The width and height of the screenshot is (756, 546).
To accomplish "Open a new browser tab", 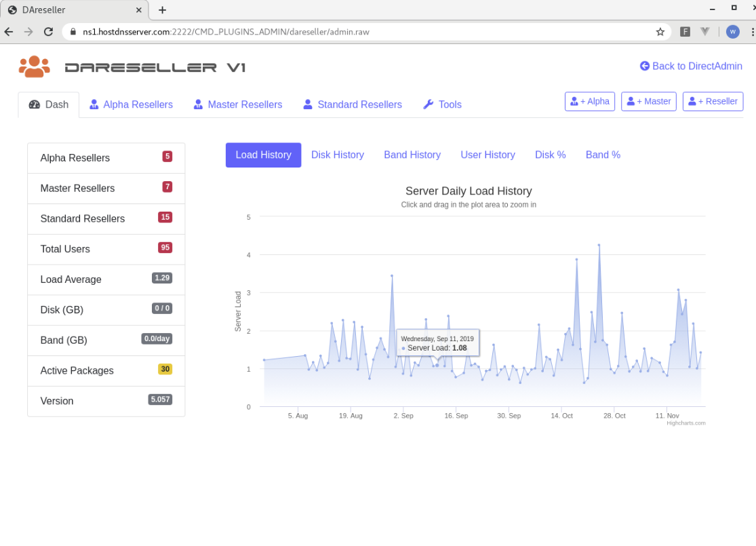I will pyautogui.click(x=163, y=10).
